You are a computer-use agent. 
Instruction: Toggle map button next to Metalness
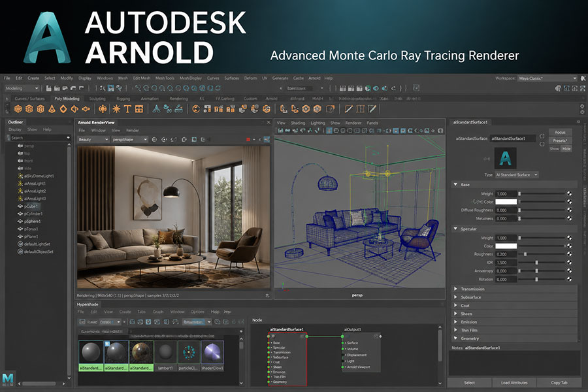tap(569, 218)
